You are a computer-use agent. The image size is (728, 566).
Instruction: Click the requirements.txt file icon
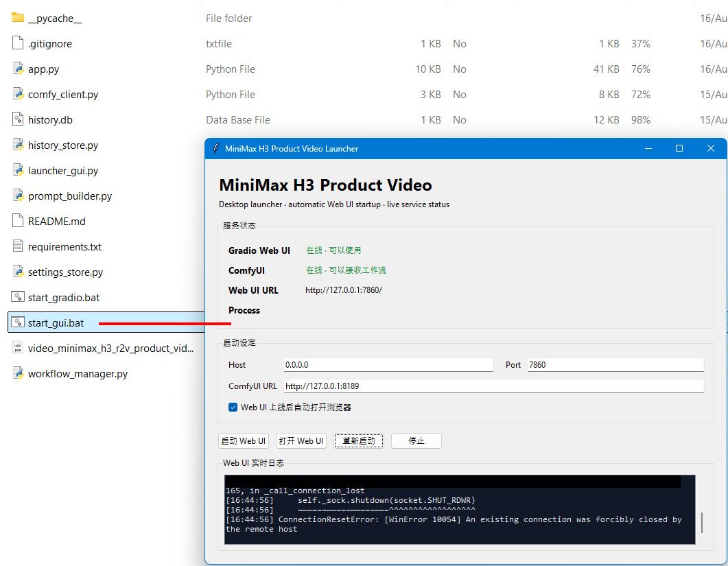[x=18, y=246]
